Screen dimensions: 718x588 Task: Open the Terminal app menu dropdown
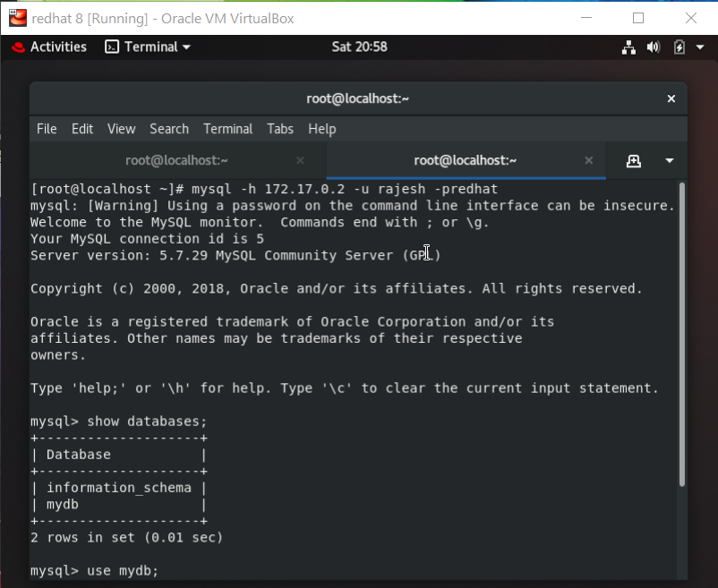pos(148,47)
